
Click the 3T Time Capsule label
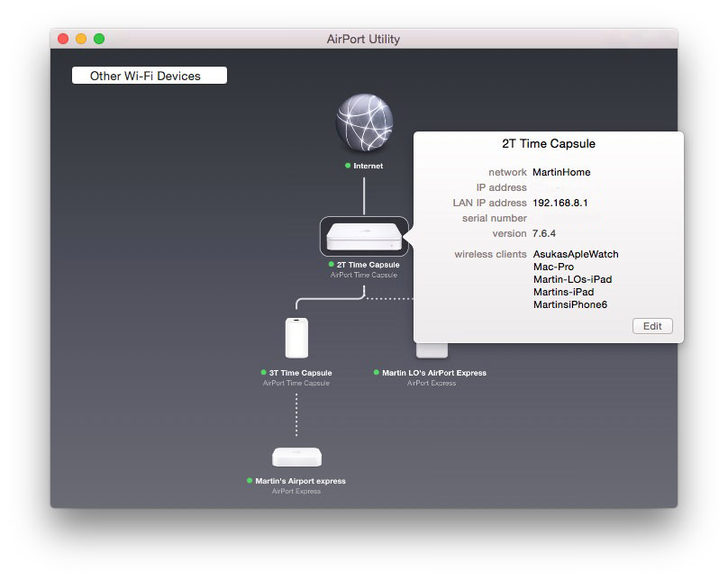[300, 373]
